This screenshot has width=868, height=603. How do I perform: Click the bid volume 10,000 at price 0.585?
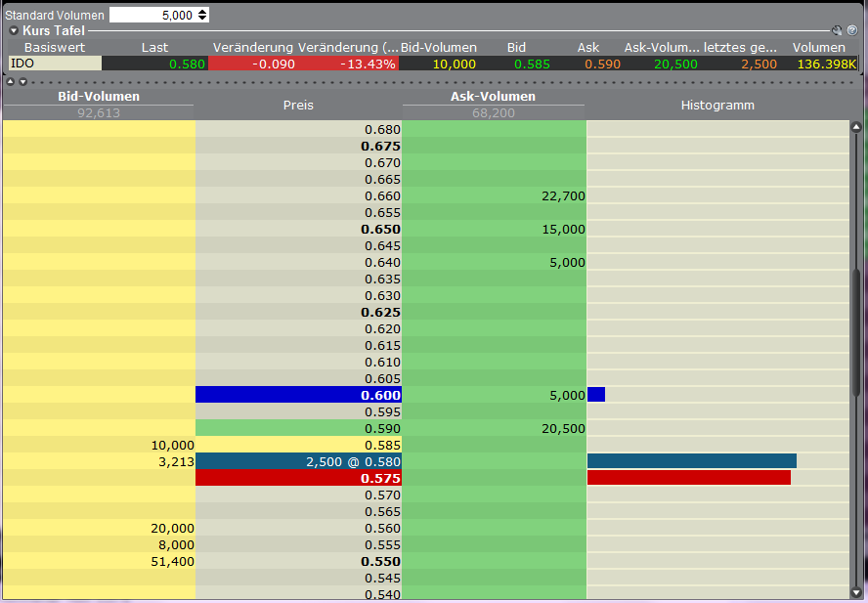tap(172, 446)
